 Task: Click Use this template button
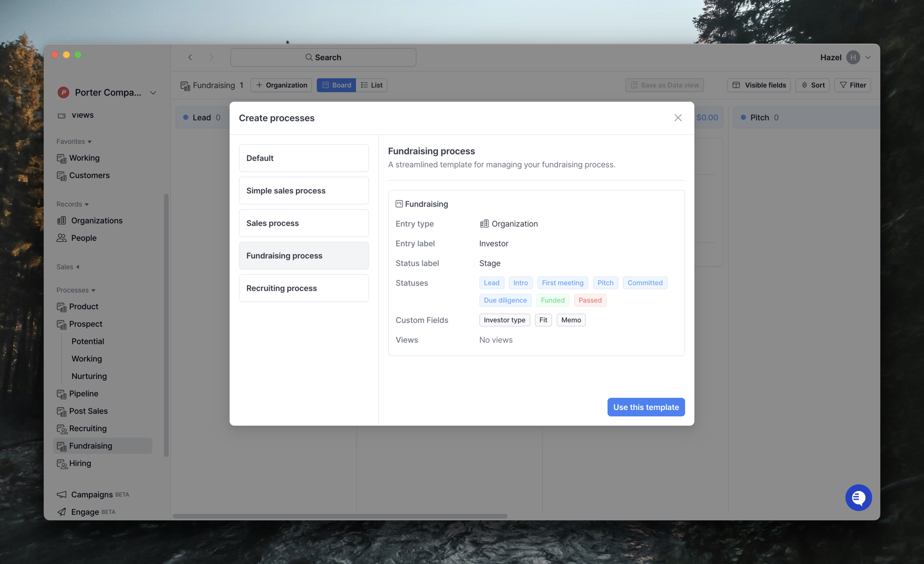point(646,407)
